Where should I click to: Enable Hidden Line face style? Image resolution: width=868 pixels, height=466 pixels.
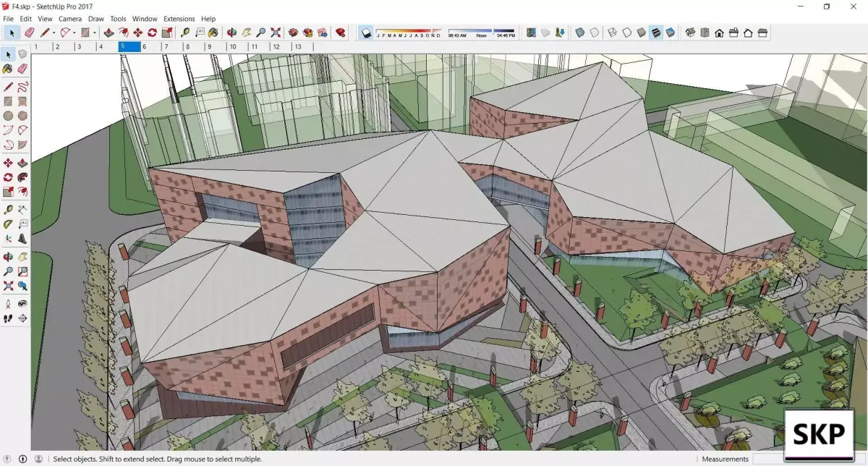point(626,33)
